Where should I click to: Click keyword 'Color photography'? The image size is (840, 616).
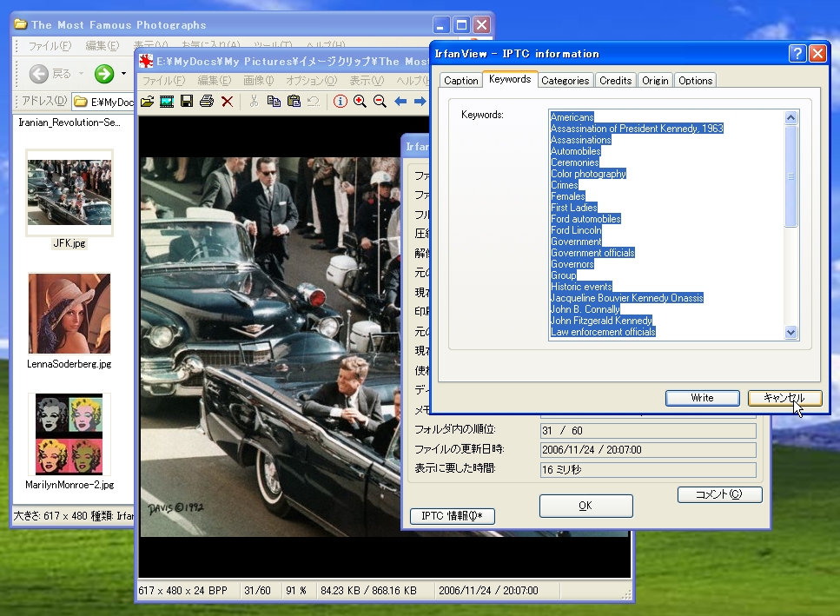tap(588, 174)
